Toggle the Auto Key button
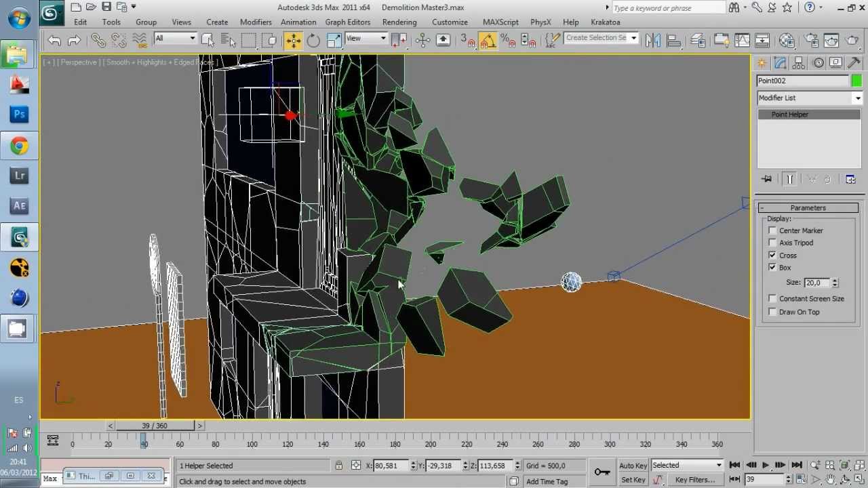 click(633, 466)
